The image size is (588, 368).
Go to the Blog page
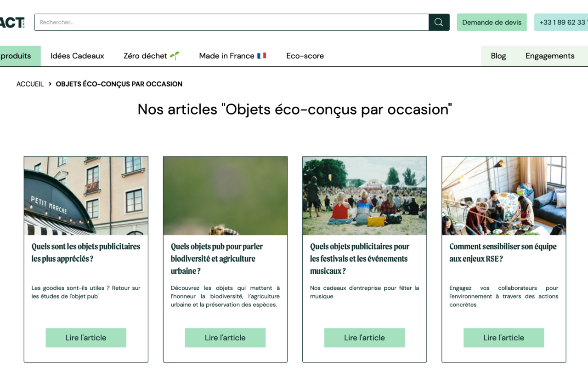point(498,56)
